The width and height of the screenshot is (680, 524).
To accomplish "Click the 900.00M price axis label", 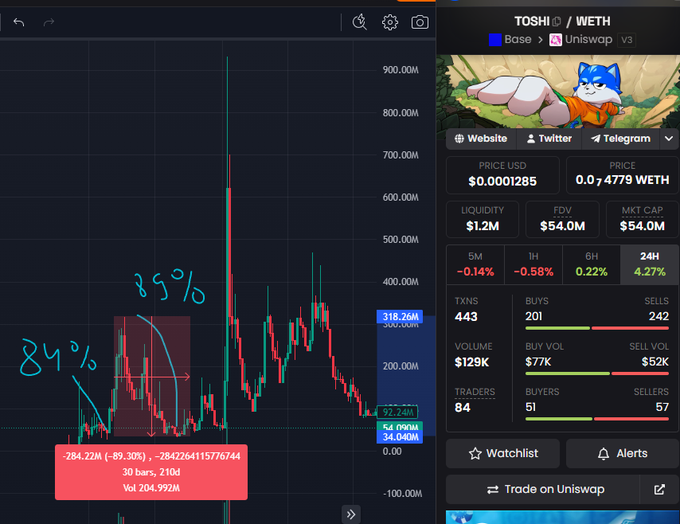I will tap(401, 70).
